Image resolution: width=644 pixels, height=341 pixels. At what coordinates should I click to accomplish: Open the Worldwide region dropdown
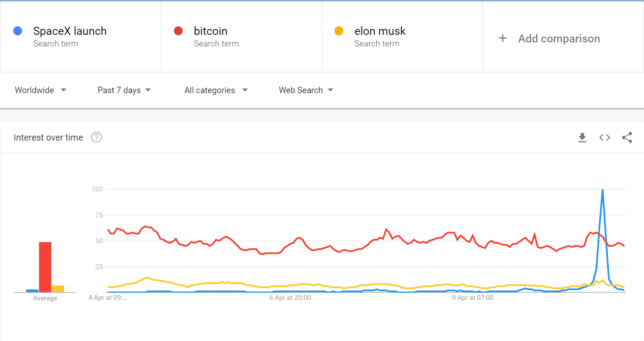(x=40, y=90)
